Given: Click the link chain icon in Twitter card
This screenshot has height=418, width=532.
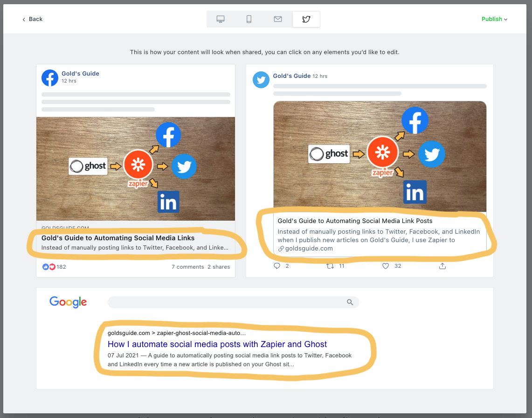Looking at the screenshot, I should 281,249.
